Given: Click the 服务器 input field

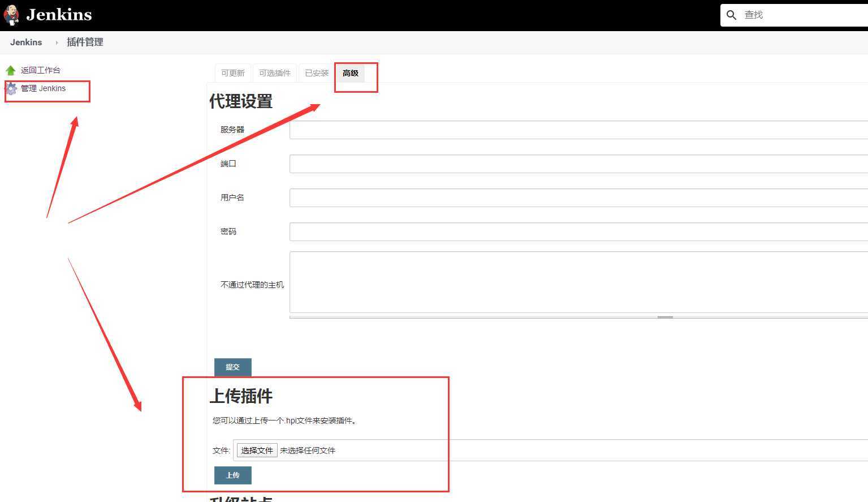Looking at the screenshot, I should [578, 130].
